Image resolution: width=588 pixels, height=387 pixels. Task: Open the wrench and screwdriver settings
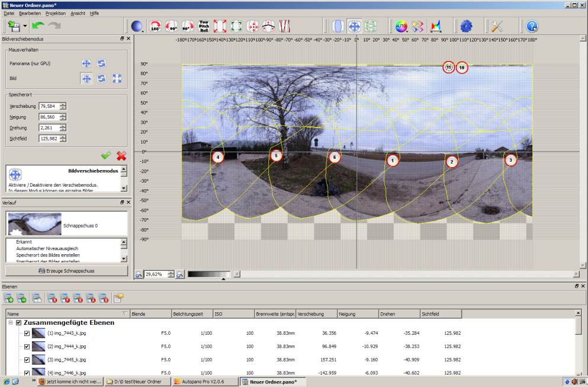[497, 26]
